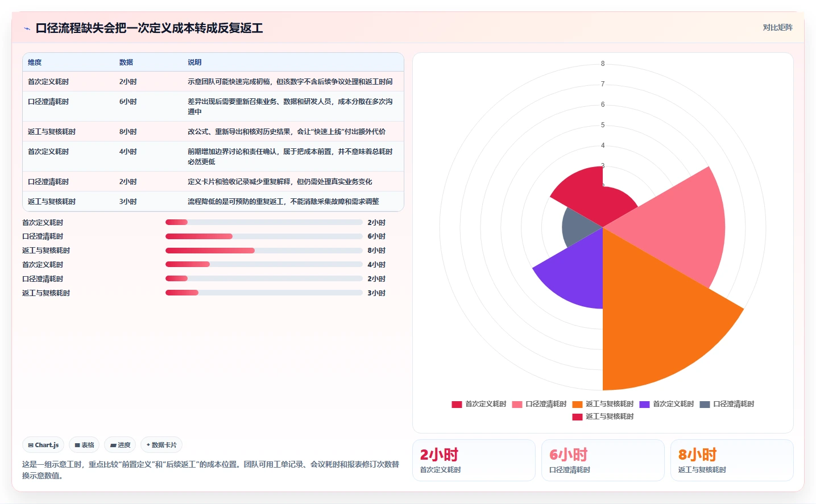
Task: Select the description starting with 差异出现后需要重新召集业务
Action: [290, 107]
